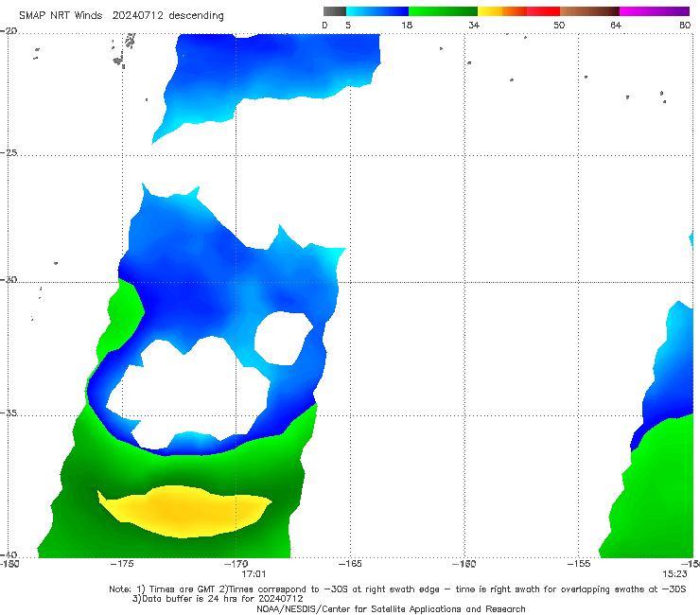Image resolution: width=700 pixels, height=615 pixels.
Task: Click the longitude axis label '-160'
Action: click(464, 564)
